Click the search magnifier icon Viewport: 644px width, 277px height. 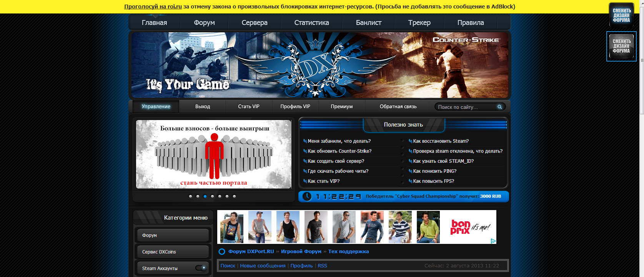point(499,107)
